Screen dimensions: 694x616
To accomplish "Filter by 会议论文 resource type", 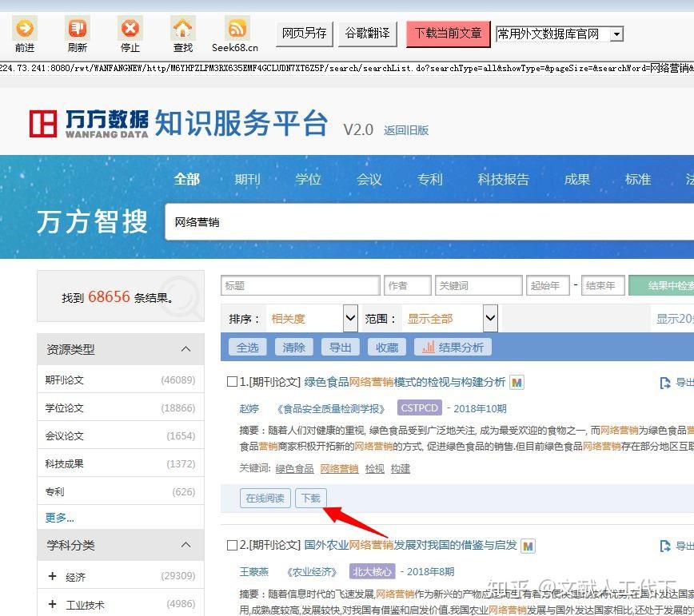I will [x=121, y=435].
